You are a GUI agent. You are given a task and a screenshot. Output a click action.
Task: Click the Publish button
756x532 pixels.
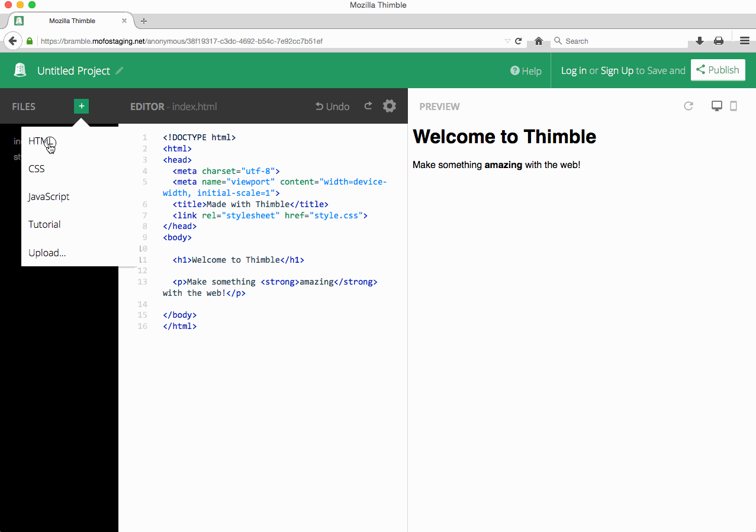click(x=718, y=70)
